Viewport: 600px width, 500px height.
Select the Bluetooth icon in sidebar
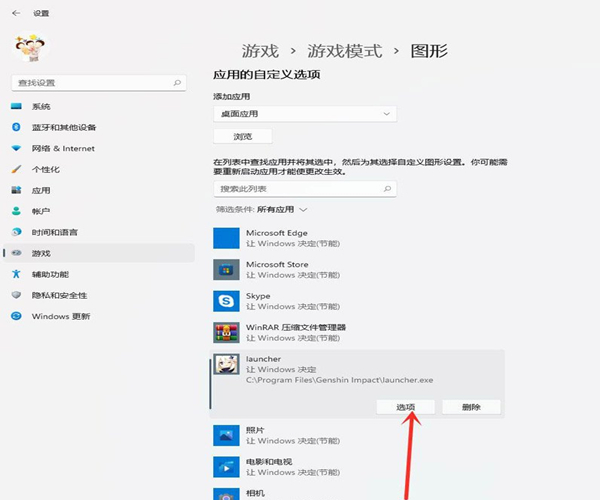(x=16, y=127)
